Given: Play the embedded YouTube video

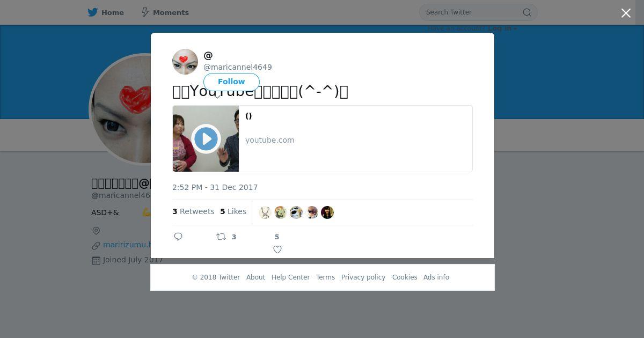Looking at the screenshot, I should [206, 139].
